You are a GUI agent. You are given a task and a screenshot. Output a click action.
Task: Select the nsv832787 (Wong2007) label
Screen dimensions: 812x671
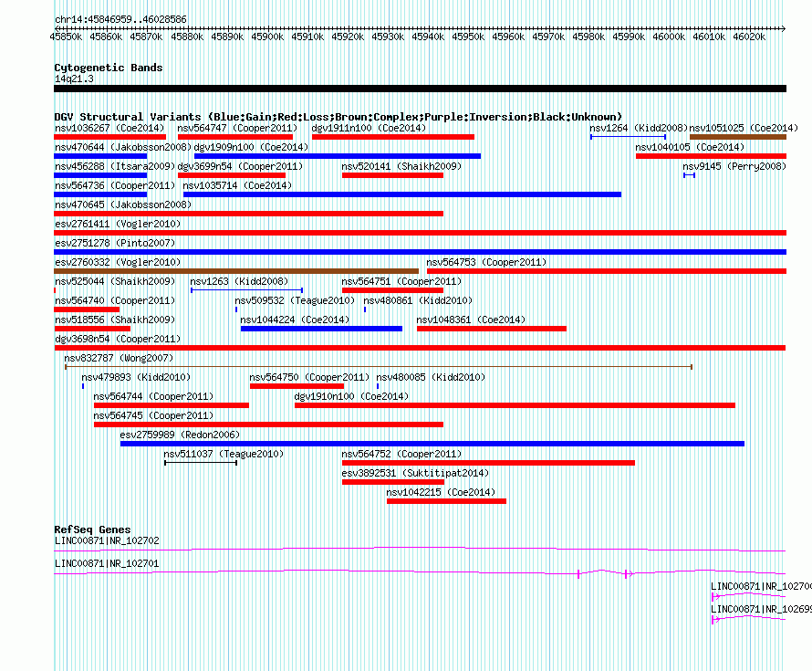point(119,358)
